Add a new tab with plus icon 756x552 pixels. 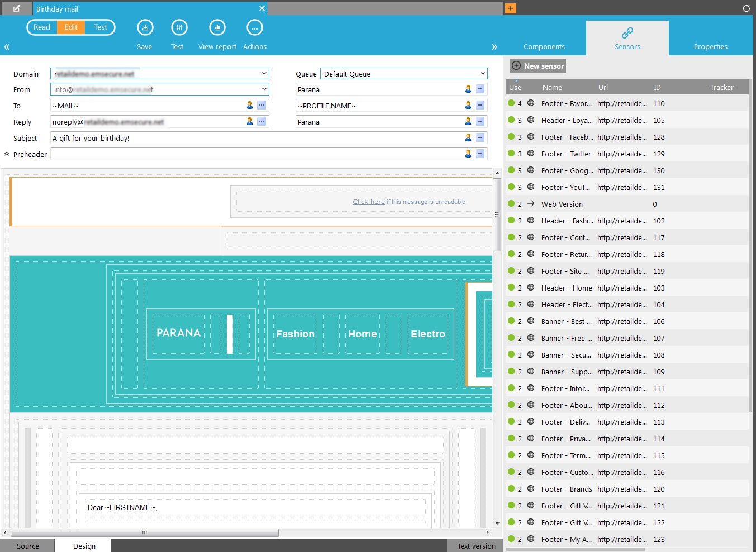pos(510,8)
